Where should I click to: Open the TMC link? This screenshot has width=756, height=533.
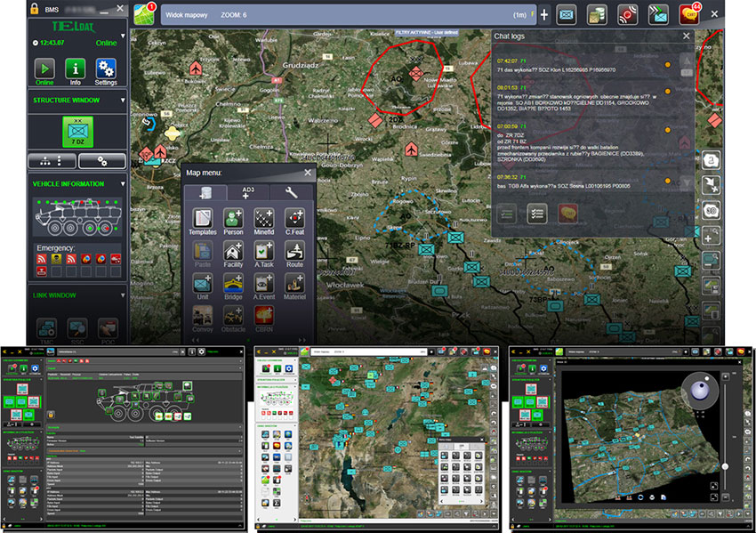click(47, 328)
